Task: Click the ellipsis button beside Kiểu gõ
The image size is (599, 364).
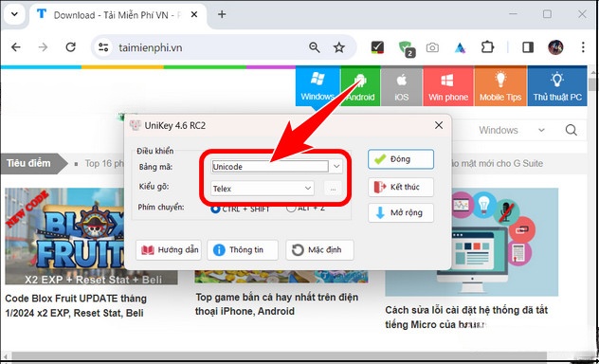Action: point(333,189)
